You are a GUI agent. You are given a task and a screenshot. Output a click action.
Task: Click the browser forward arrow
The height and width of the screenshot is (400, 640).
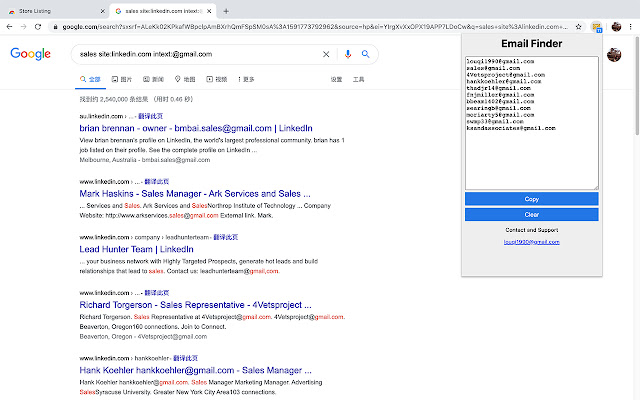tap(24, 27)
